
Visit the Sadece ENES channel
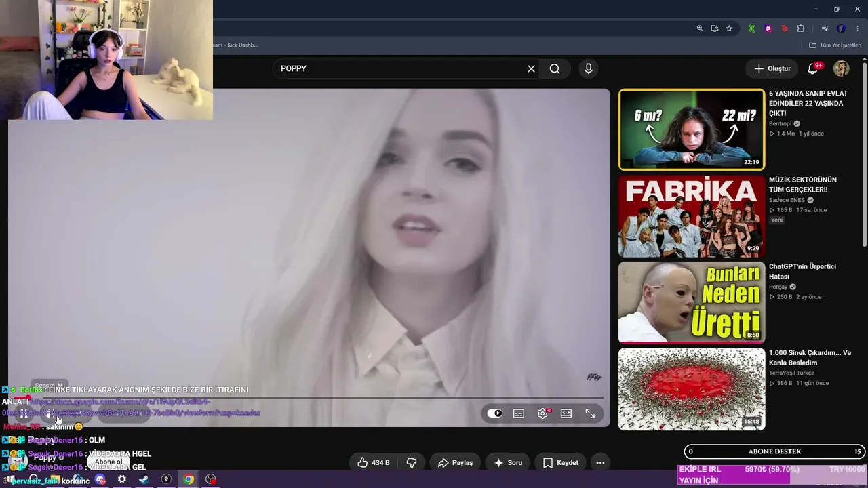click(787, 201)
